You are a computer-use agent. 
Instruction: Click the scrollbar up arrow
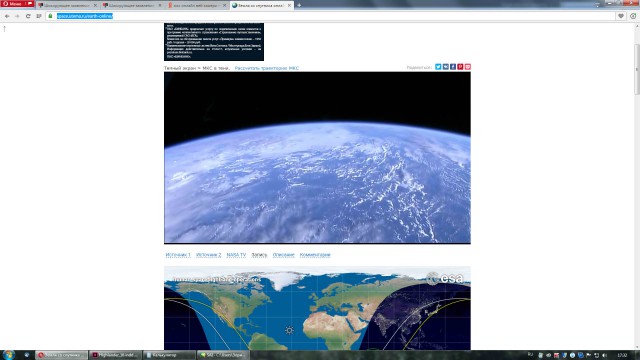[x=637, y=26]
